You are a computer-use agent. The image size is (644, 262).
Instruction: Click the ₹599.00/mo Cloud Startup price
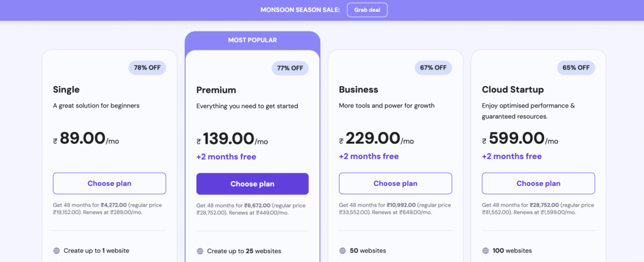[x=520, y=139]
